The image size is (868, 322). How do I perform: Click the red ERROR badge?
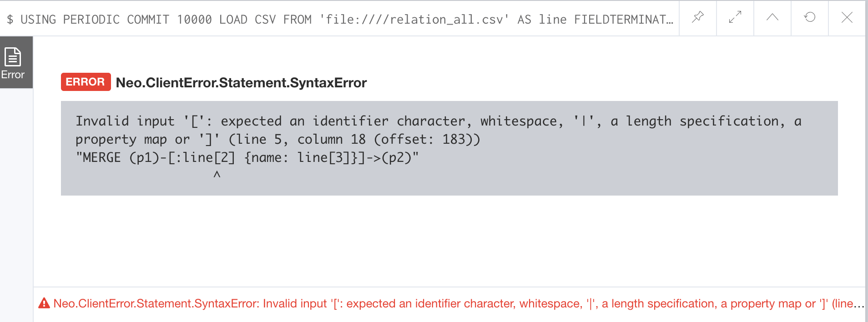pyautogui.click(x=86, y=82)
